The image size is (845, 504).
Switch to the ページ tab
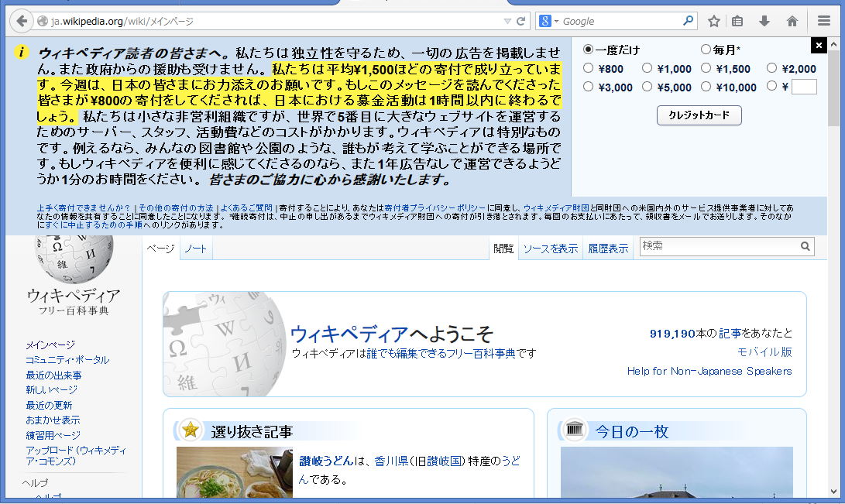pyautogui.click(x=160, y=249)
